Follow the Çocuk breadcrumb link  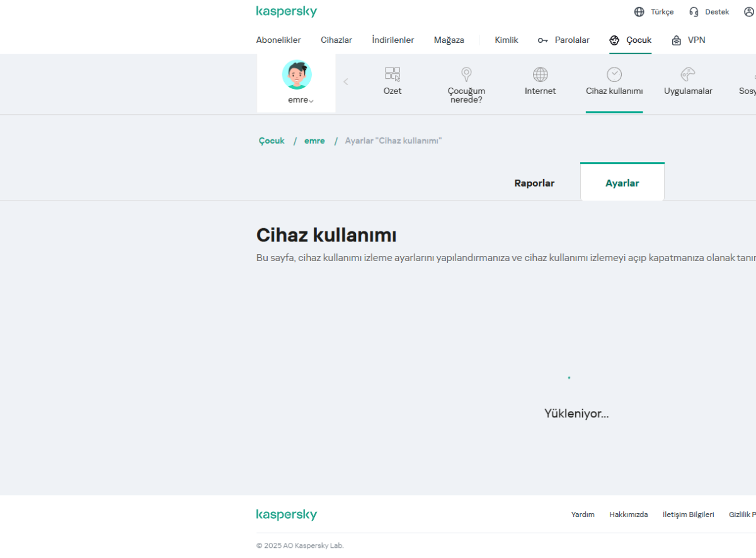272,141
